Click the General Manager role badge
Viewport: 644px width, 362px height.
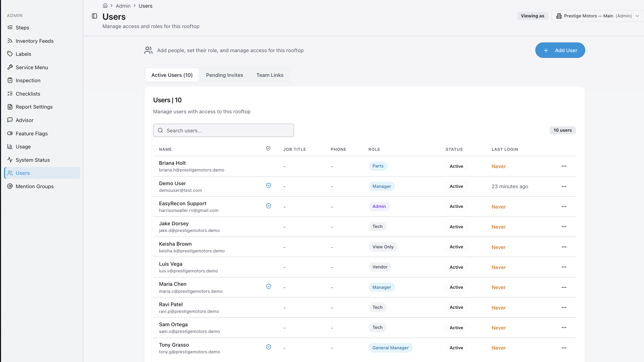[391, 348]
